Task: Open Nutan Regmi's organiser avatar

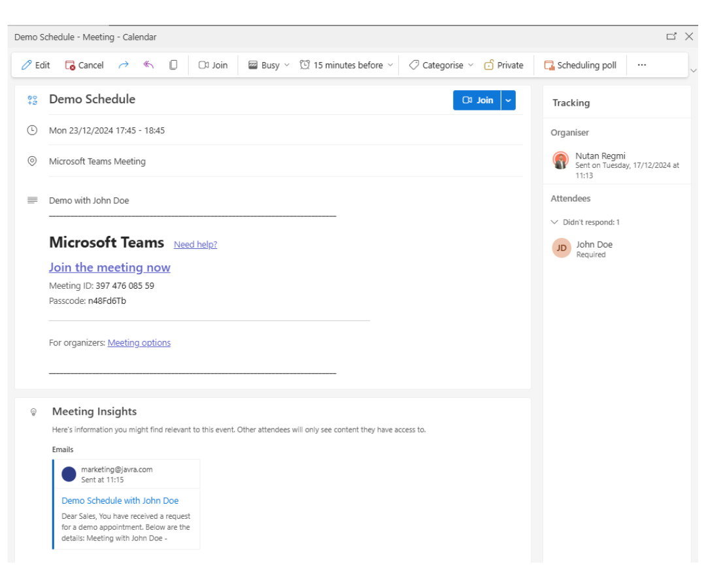Action: (561, 160)
